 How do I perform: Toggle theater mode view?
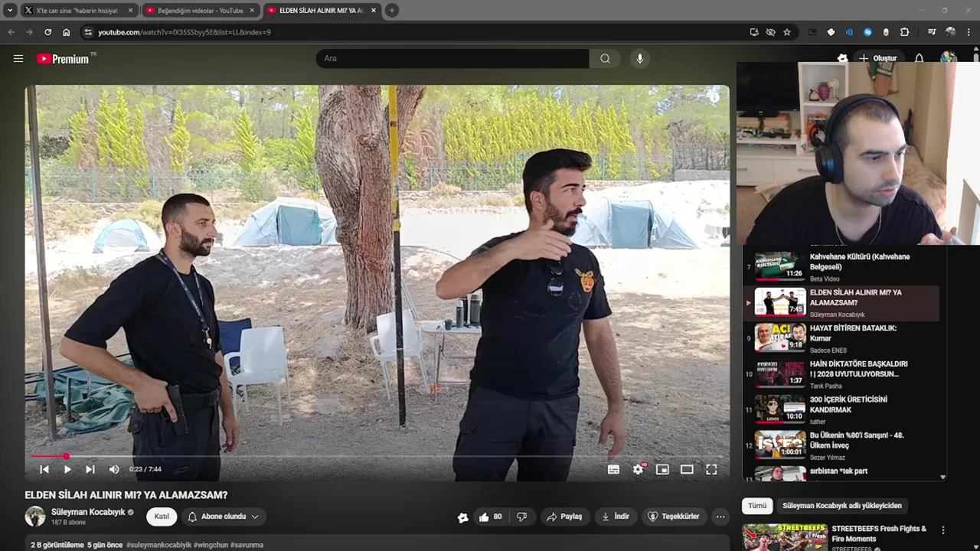[687, 469]
